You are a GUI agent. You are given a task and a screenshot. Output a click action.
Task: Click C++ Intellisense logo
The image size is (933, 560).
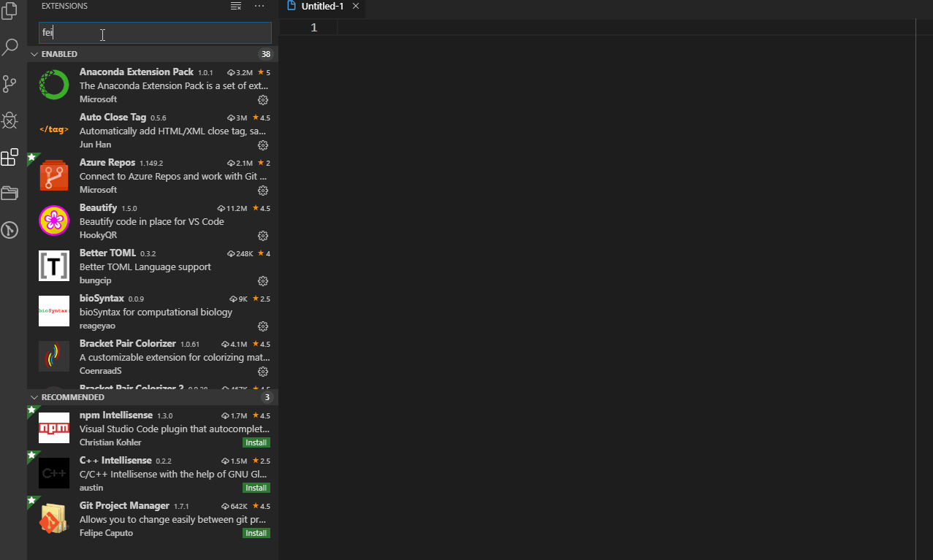54,473
